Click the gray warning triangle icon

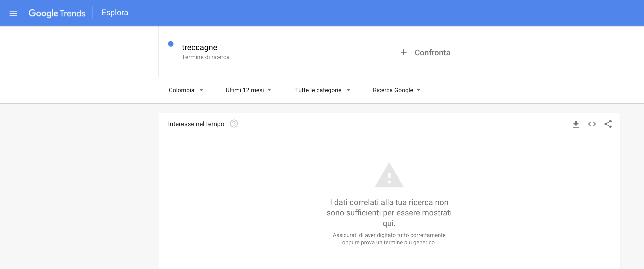tap(389, 176)
